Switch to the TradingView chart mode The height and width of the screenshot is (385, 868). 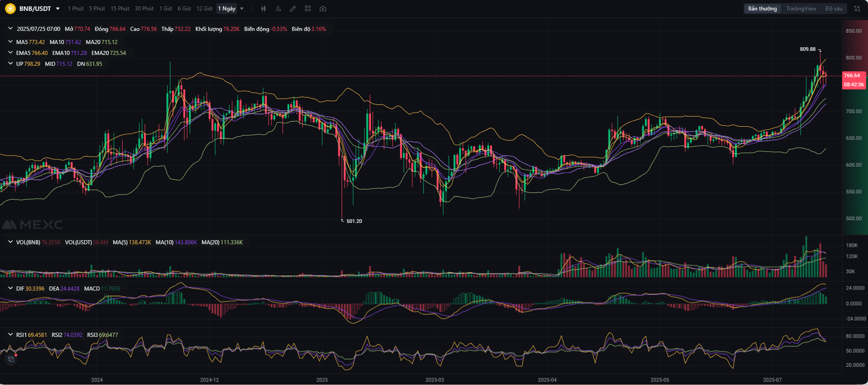801,9
